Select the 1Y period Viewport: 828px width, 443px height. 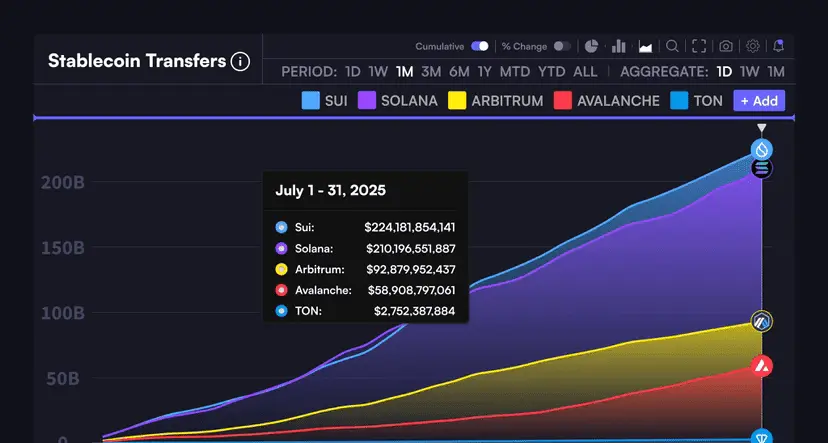(x=485, y=72)
